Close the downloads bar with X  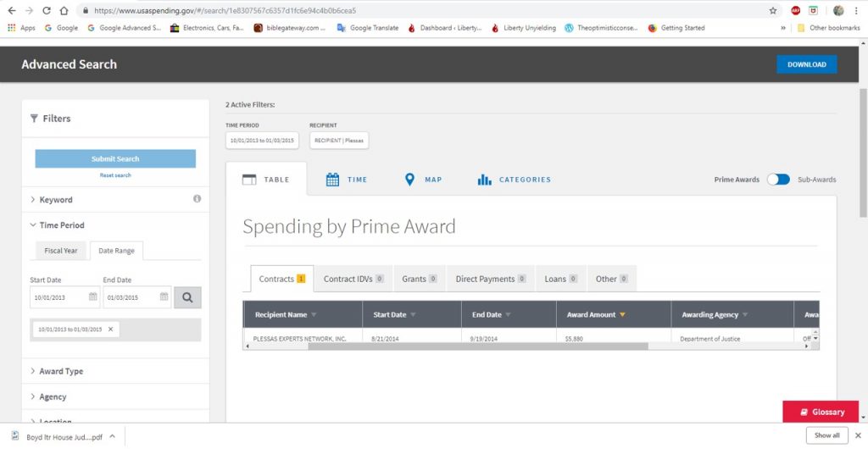click(858, 435)
